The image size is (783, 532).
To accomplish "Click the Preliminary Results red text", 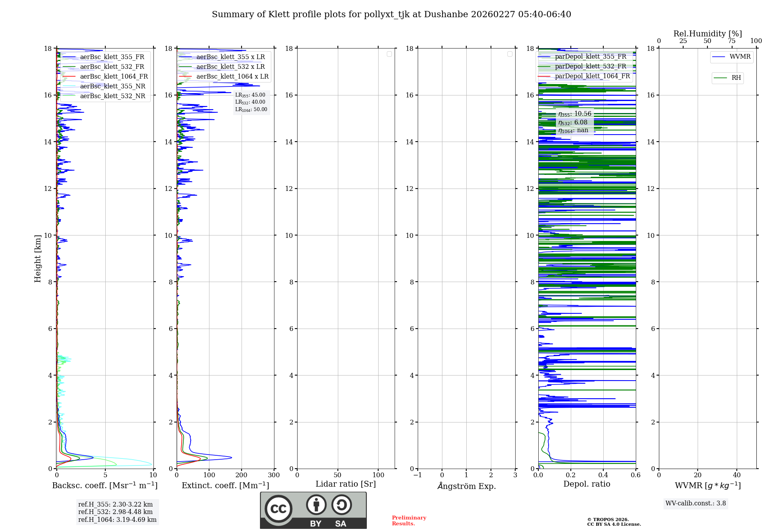I will pyautogui.click(x=409, y=521).
